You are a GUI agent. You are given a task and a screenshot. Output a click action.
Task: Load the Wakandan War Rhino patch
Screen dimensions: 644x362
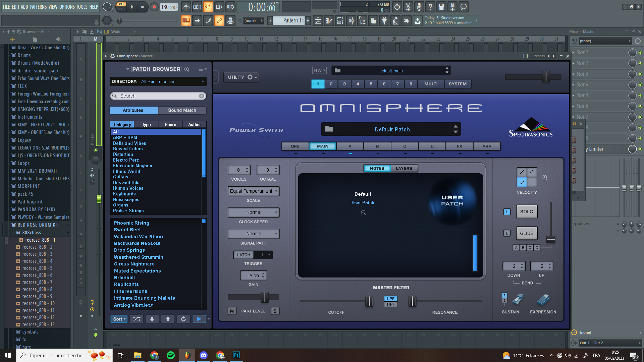click(139, 237)
